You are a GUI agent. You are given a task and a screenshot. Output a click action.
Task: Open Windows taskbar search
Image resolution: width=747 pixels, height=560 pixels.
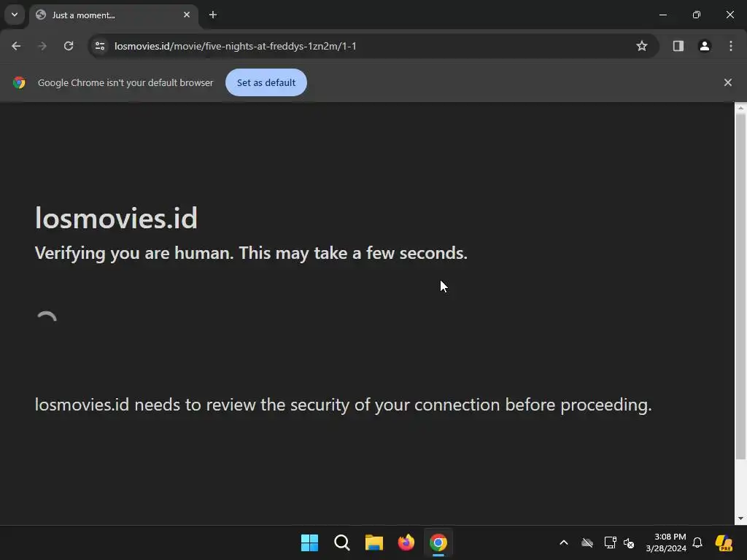342,542
